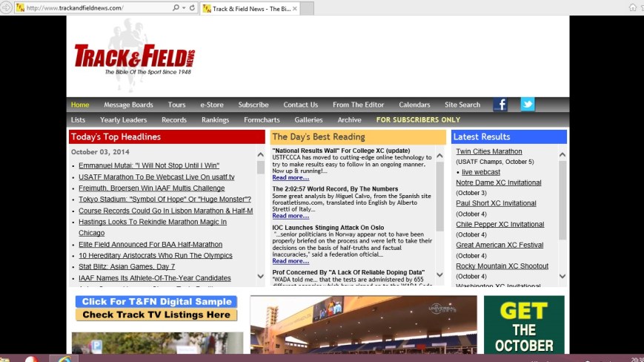This screenshot has width=644, height=362.
Task: Select Yearly Leaders in the sub-menu
Action: (123, 120)
